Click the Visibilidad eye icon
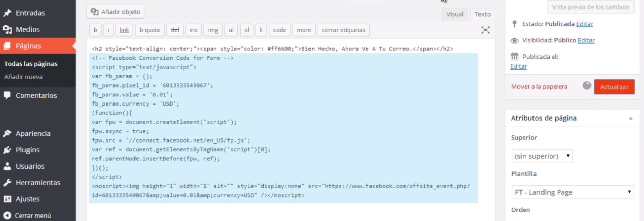The width and height of the screenshot is (644, 221). coord(514,40)
